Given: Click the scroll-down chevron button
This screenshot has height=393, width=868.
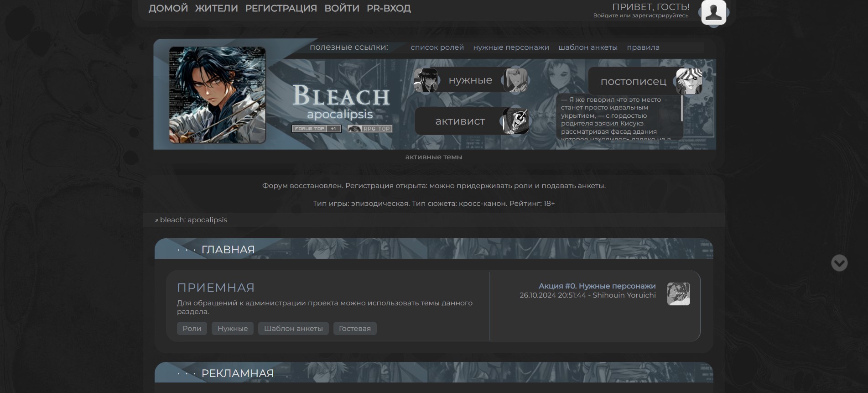Looking at the screenshot, I should click(839, 263).
